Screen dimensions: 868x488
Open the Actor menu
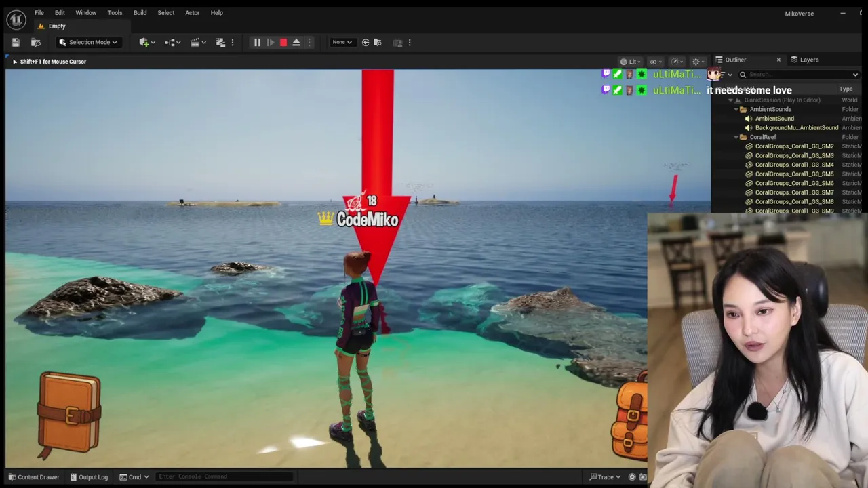193,13
